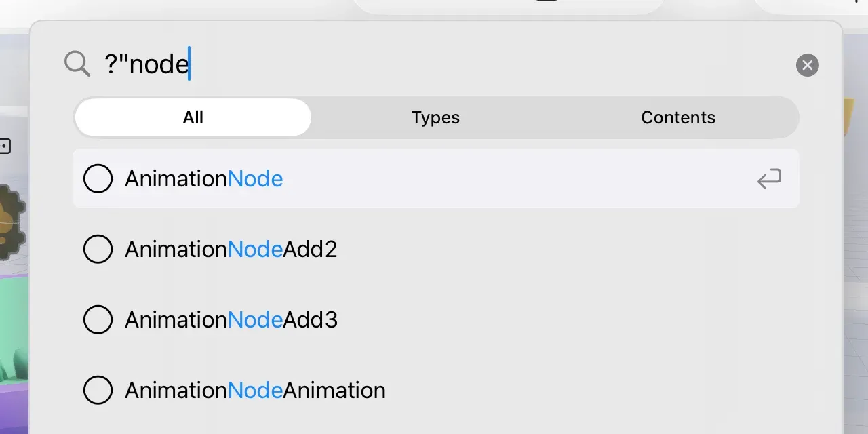Clear the search text with the X button
This screenshot has width=868, height=434.
[807, 65]
